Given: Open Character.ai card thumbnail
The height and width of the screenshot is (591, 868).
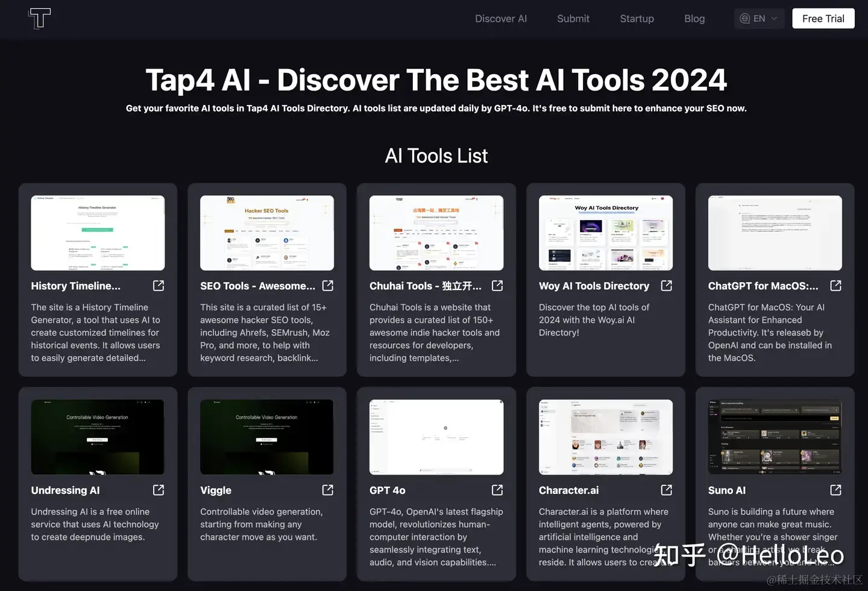Looking at the screenshot, I should [606, 437].
